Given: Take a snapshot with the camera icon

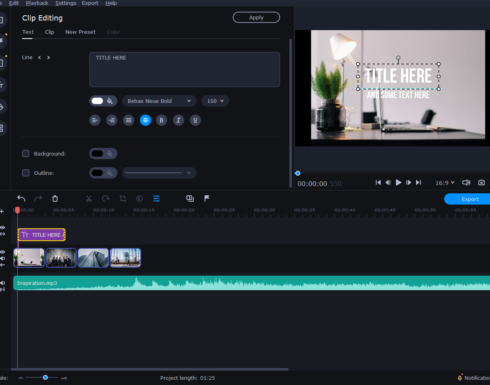Looking at the screenshot, I should coord(481,183).
